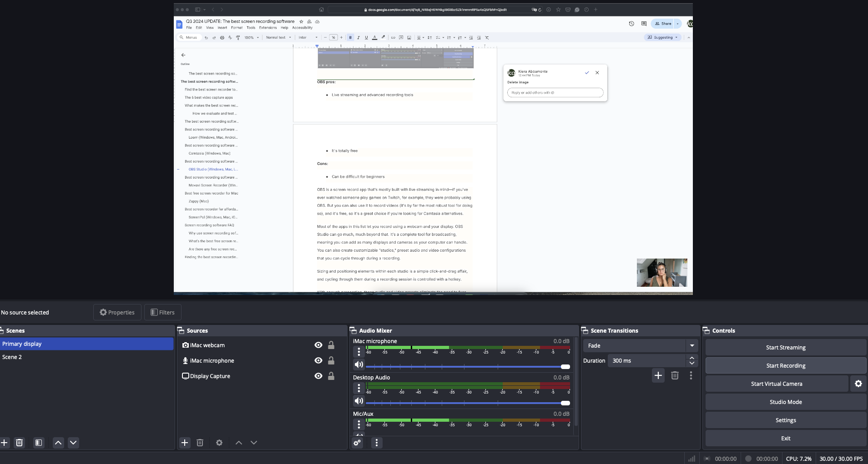Move scene down with the Scenes down arrow
This screenshot has height=464, width=868.
(73, 443)
